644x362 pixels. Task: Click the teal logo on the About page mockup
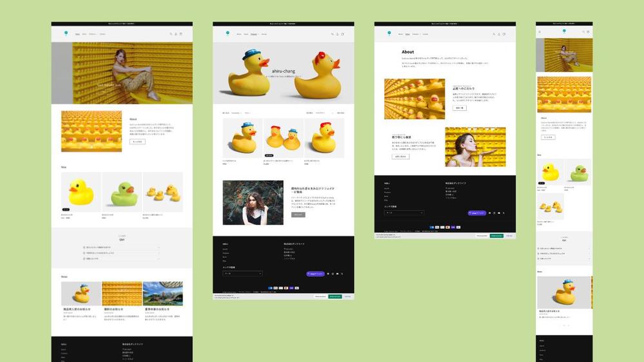pos(389,33)
